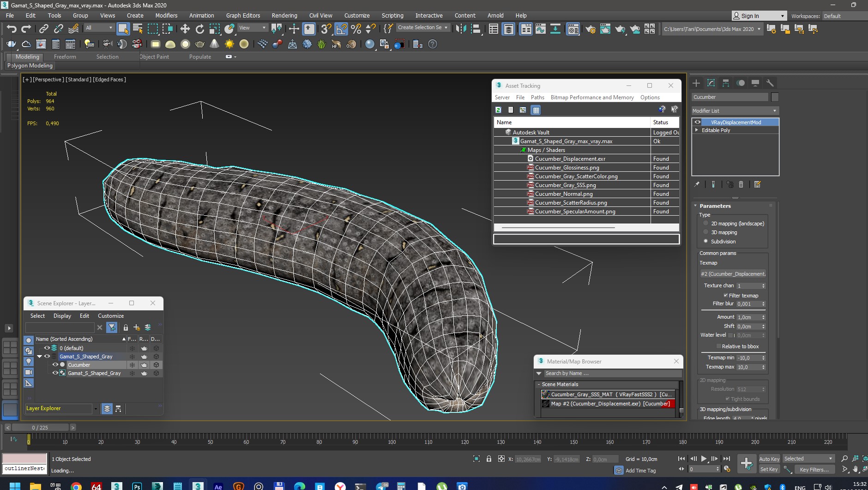Go to the end of the animation
The image size is (868, 490).
click(x=726, y=459)
